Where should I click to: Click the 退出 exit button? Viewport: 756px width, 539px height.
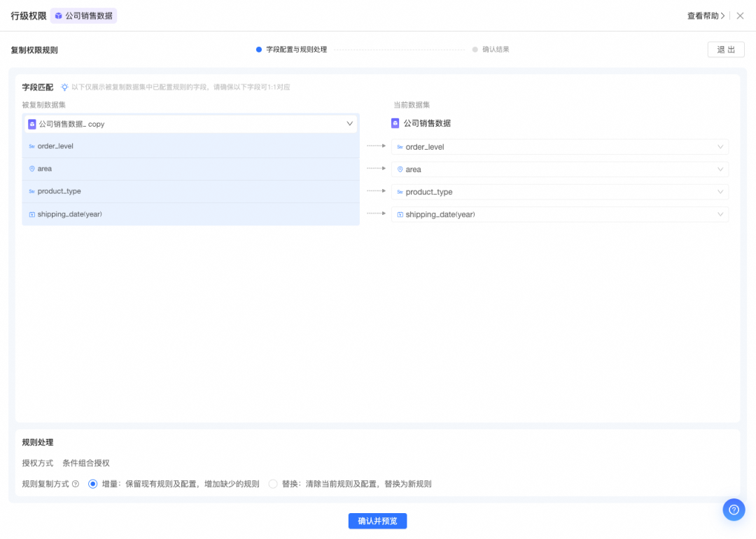click(x=726, y=50)
